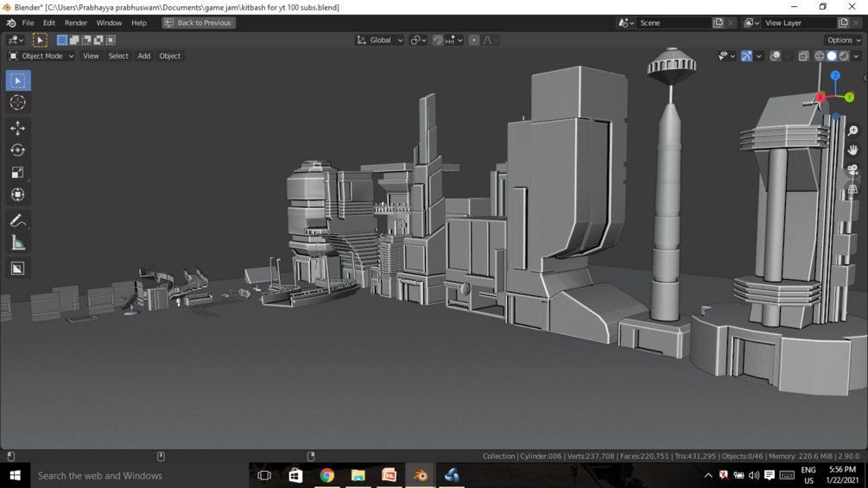Open the Options dropdown
Viewport: 868px width, 488px height.
point(843,41)
